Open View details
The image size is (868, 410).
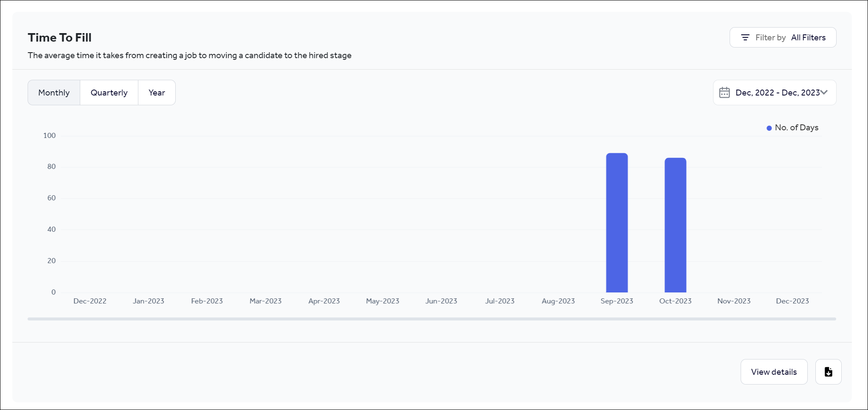pos(774,372)
